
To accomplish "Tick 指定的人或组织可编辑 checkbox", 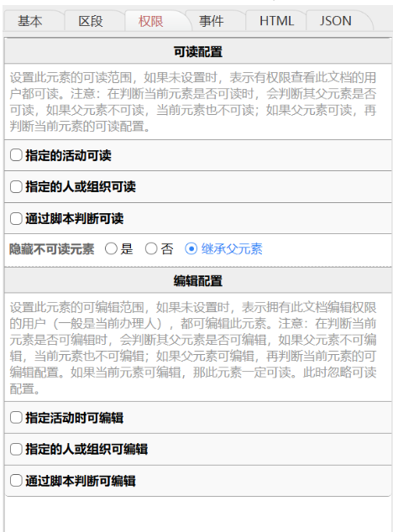I will point(16,449).
